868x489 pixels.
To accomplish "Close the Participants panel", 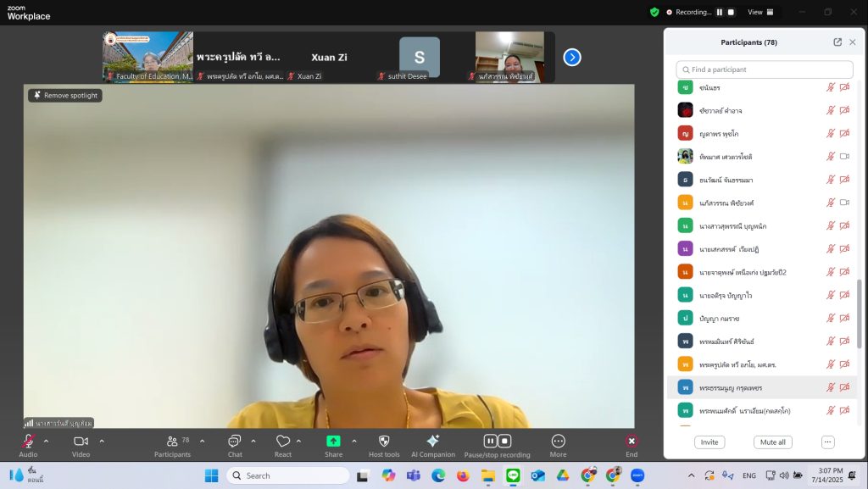I will click(853, 42).
